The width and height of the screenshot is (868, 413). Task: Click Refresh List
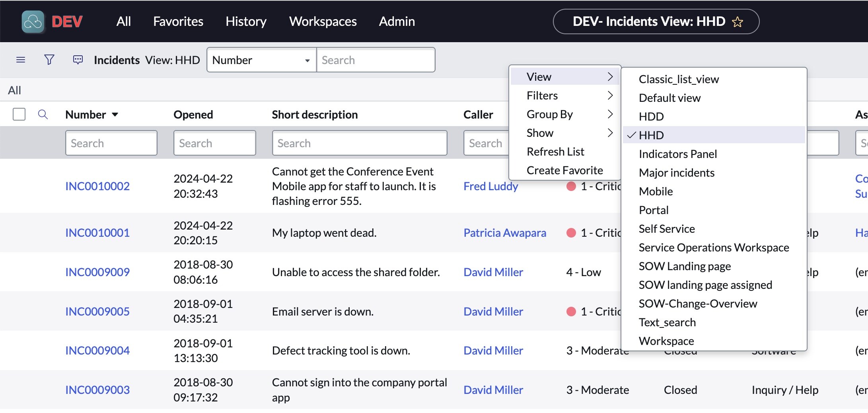point(555,151)
